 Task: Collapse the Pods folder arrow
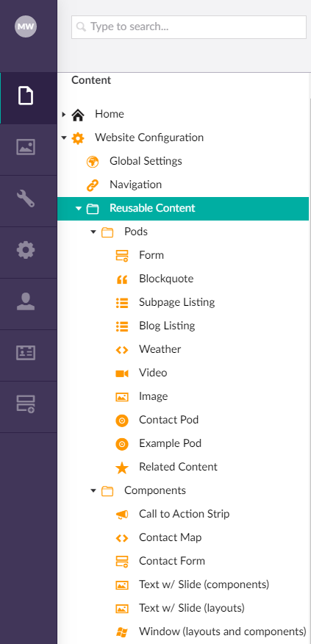pos(93,232)
